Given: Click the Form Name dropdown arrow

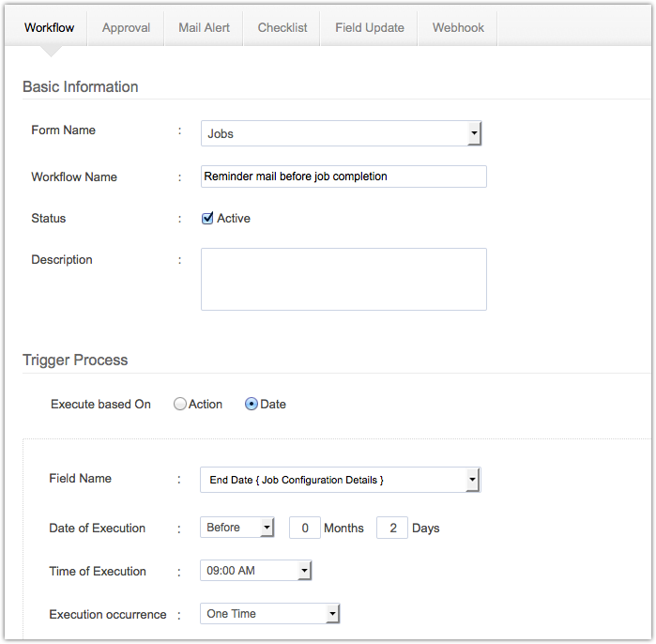Looking at the screenshot, I should (474, 133).
